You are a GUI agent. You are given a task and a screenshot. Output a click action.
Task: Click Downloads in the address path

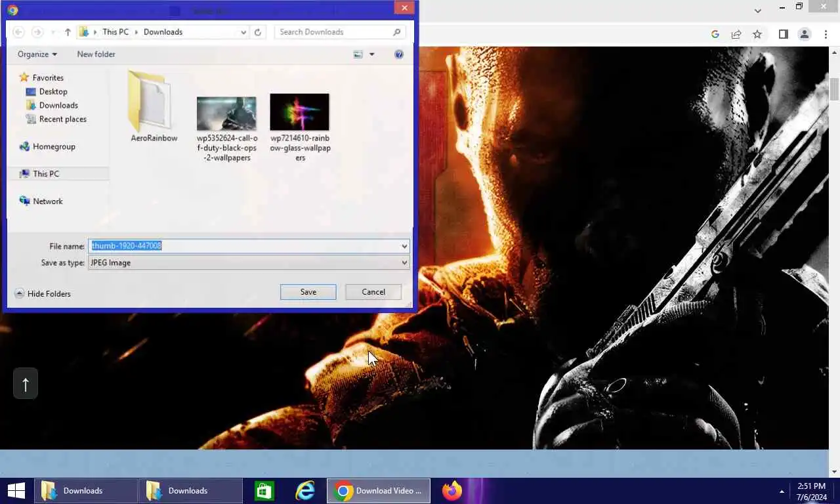(x=163, y=31)
